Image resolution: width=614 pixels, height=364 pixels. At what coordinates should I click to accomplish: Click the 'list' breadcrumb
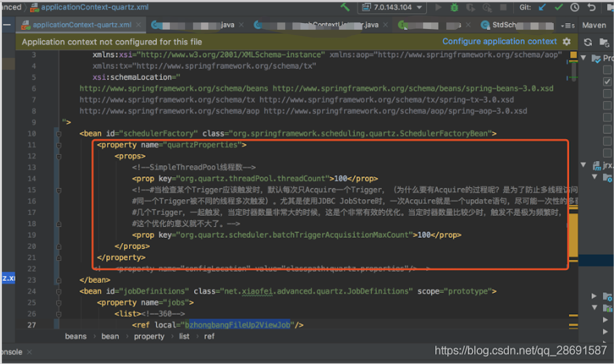point(184,336)
